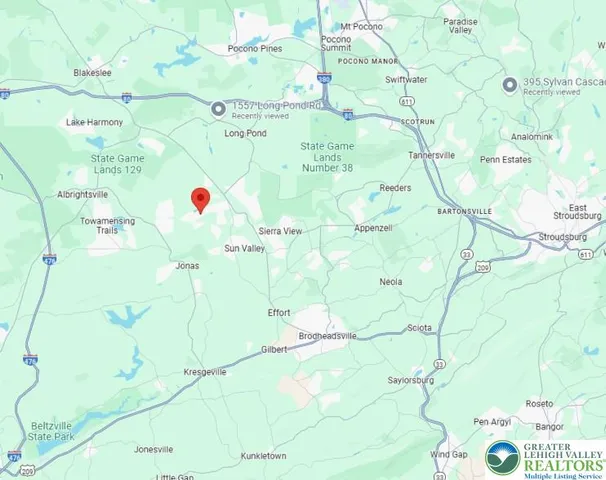
Task: Click the I-380 shield below Pocono Summit
Action: pyautogui.click(x=324, y=78)
